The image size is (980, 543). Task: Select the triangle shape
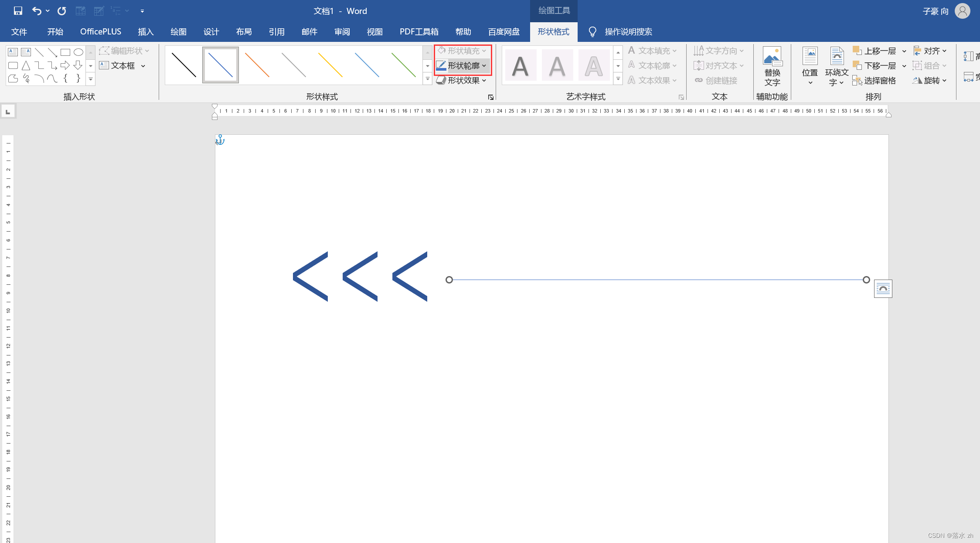pos(26,65)
